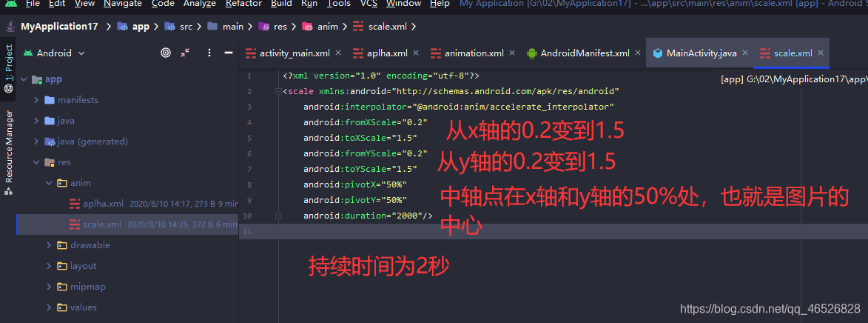Open the Code menu
The image size is (868, 323).
click(163, 3)
